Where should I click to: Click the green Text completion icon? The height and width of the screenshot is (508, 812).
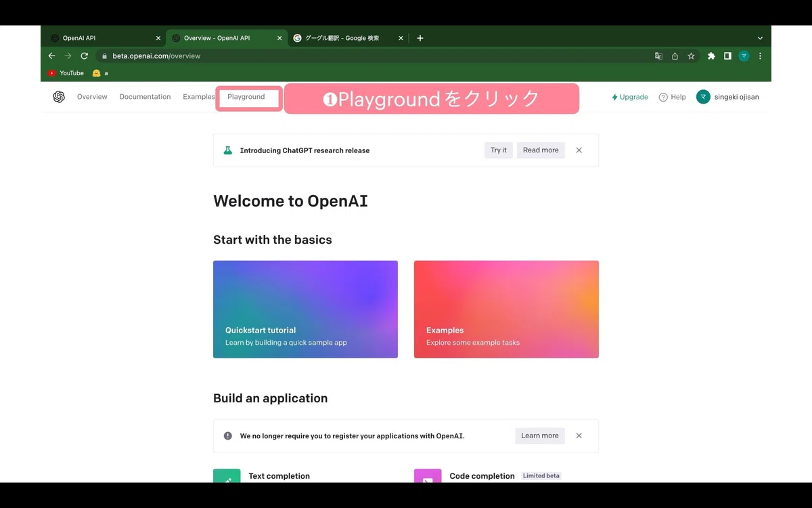point(227,475)
